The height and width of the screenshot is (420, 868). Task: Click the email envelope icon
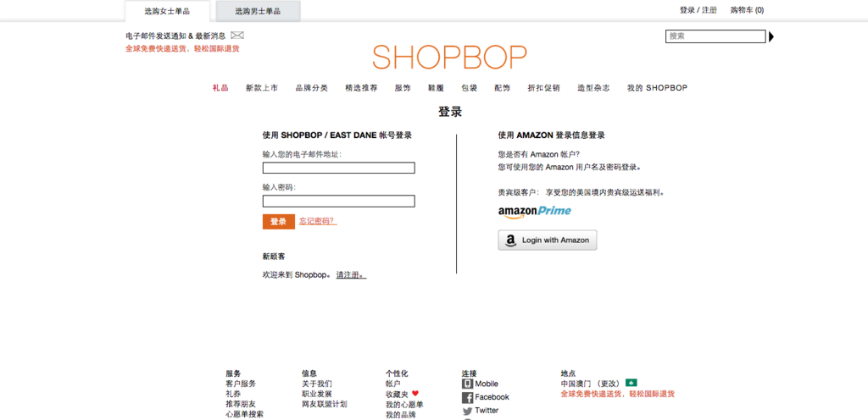[x=237, y=36]
